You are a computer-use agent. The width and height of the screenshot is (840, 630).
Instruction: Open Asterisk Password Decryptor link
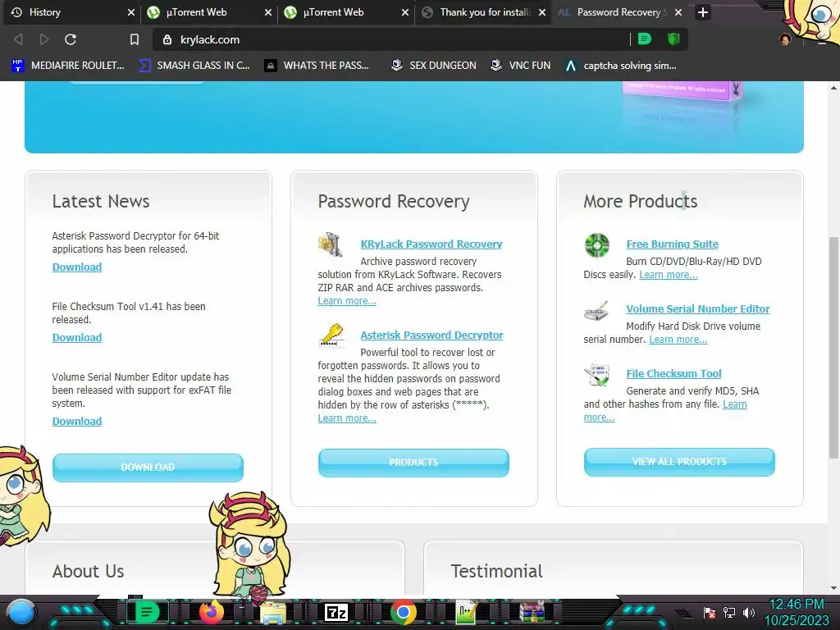point(431,335)
